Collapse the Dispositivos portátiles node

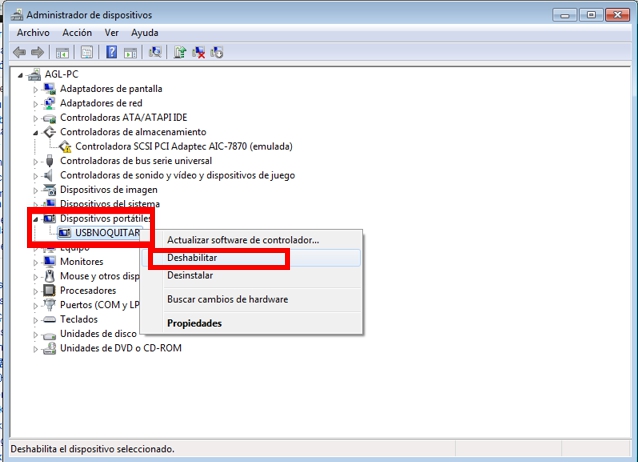[x=36, y=218]
